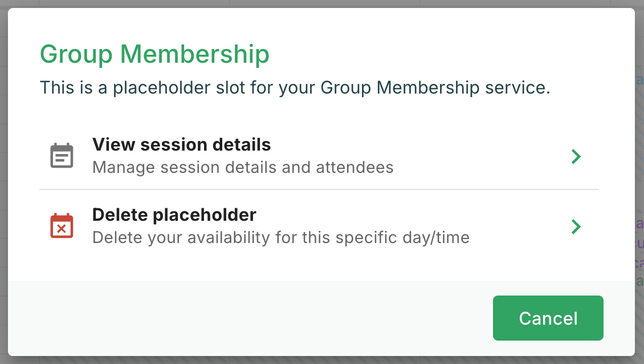
Task: Click the "Group Membership" dialog heading
Action: (x=154, y=55)
